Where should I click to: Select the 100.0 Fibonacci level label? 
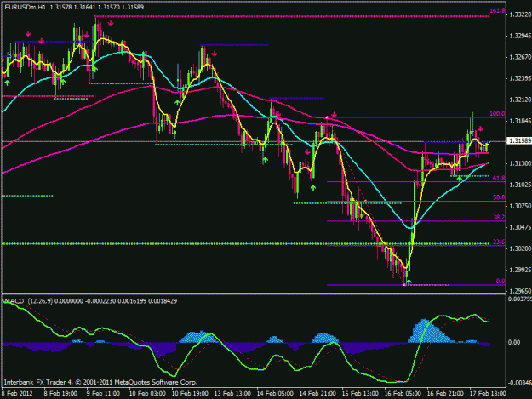tap(497, 113)
